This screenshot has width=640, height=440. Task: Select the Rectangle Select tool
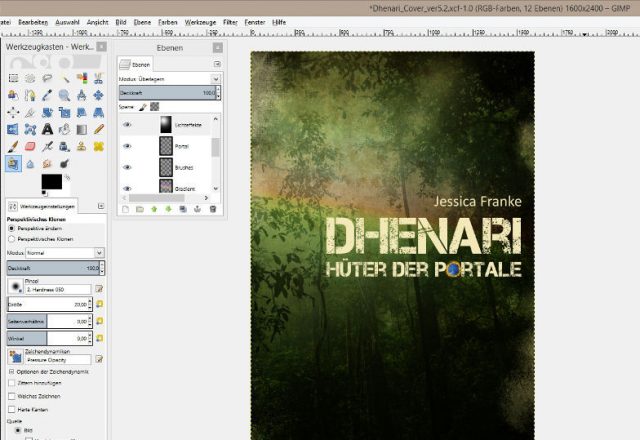pos(13,78)
